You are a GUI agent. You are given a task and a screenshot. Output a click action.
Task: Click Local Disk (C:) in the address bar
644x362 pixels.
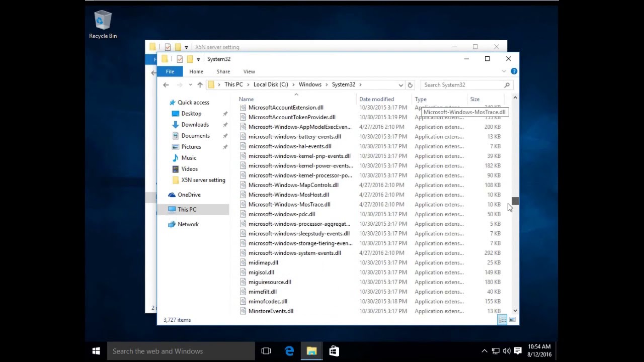pyautogui.click(x=271, y=84)
